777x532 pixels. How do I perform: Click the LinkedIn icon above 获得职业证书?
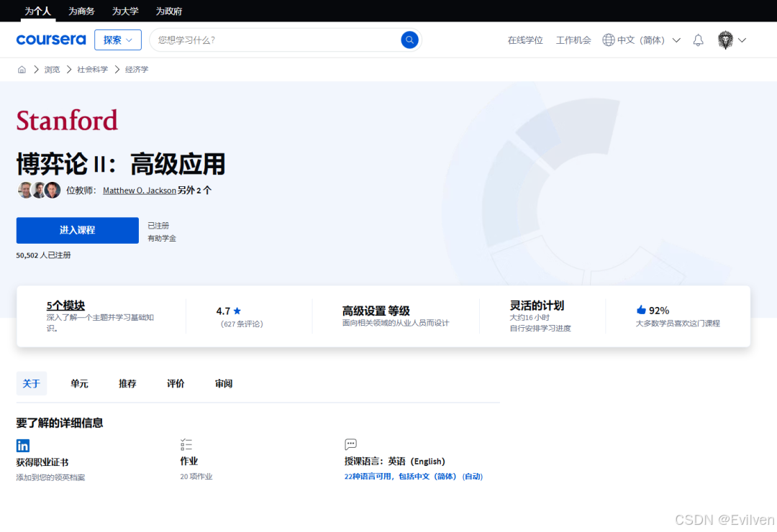tap(23, 445)
